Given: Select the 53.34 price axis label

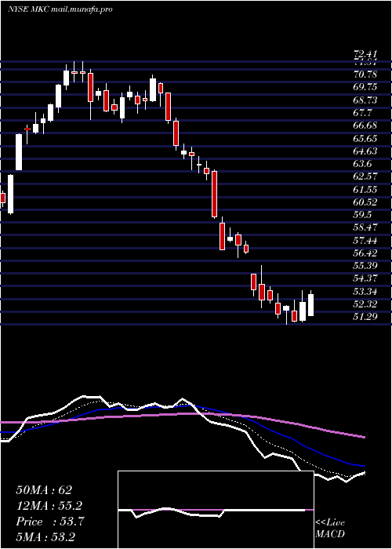Looking at the screenshot, I should click(365, 292).
